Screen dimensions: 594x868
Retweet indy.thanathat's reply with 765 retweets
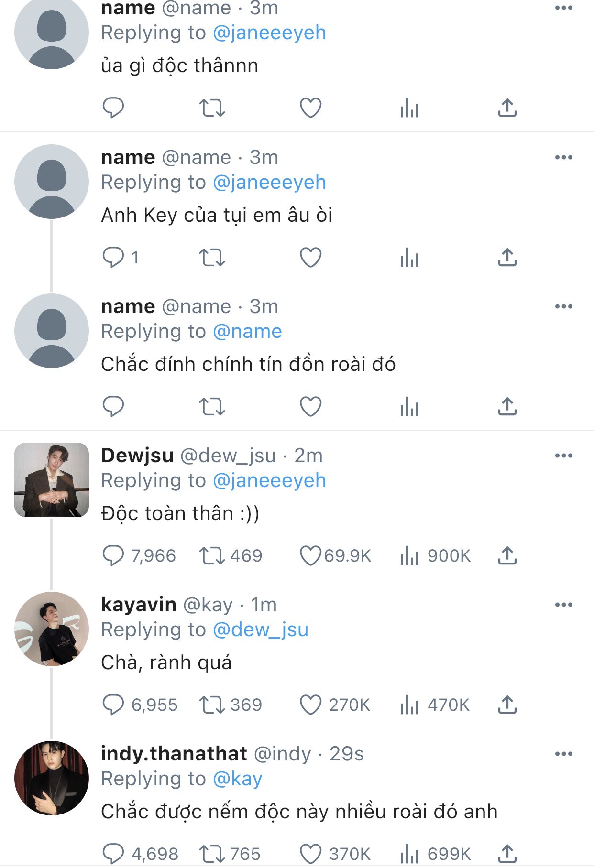coord(212,854)
